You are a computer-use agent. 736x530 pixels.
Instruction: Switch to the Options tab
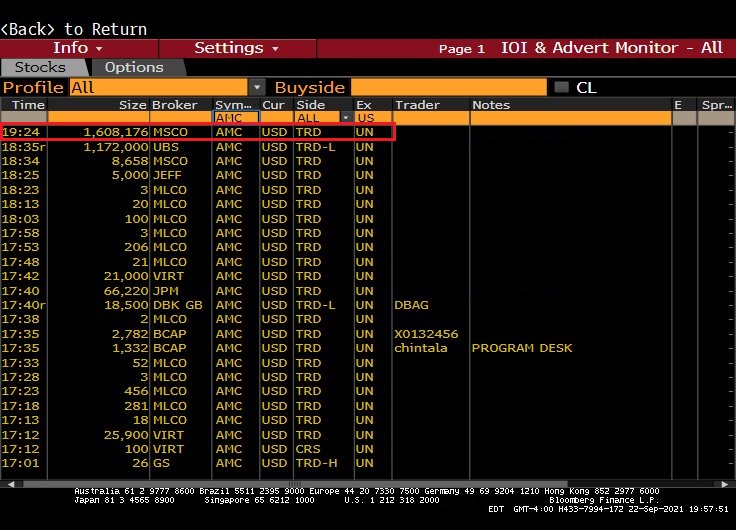pos(134,67)
